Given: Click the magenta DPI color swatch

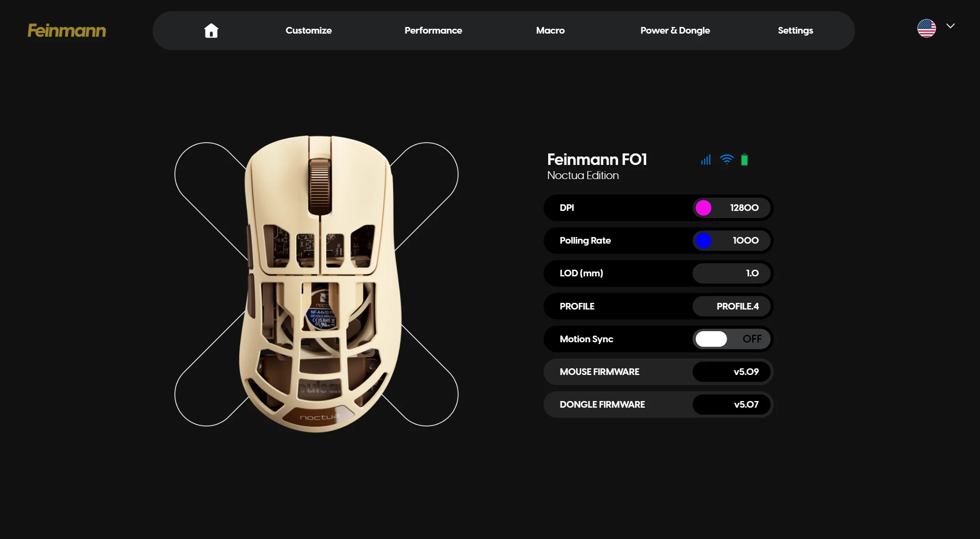Looking at the screenshot, I should (x=703, y=208).
